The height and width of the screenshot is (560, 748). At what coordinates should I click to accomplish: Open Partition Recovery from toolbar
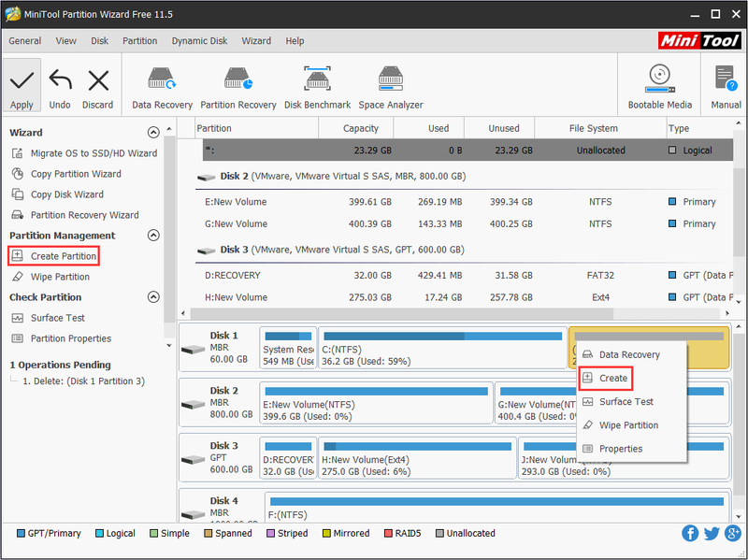pyautogui.click(x=238, y=88)
